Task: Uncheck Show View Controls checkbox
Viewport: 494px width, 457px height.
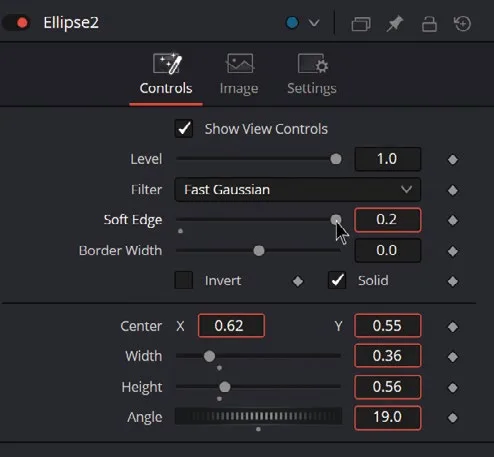Action: pyautogui.click(x=184, y=129)
